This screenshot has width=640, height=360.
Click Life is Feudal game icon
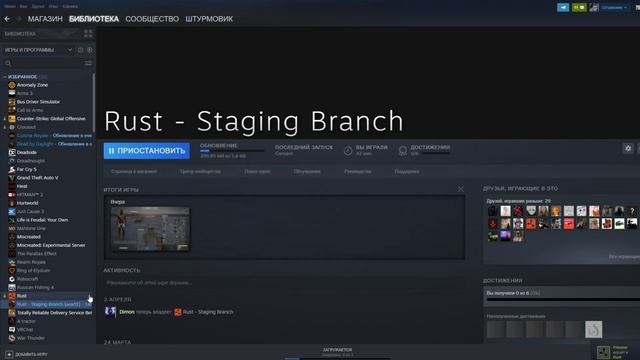coord(12,220)
